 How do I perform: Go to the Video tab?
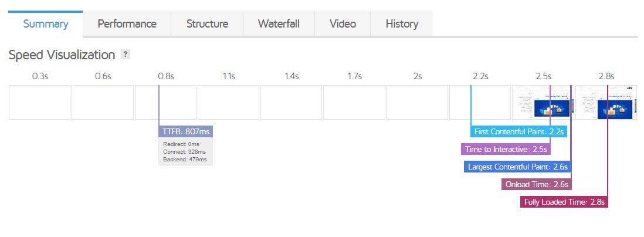tap(343, 24)
